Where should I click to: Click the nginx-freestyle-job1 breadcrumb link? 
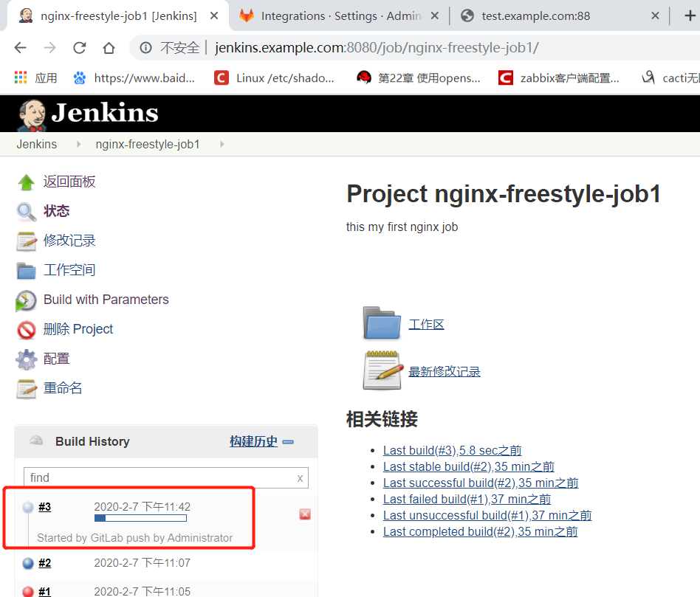coord(148,145)
